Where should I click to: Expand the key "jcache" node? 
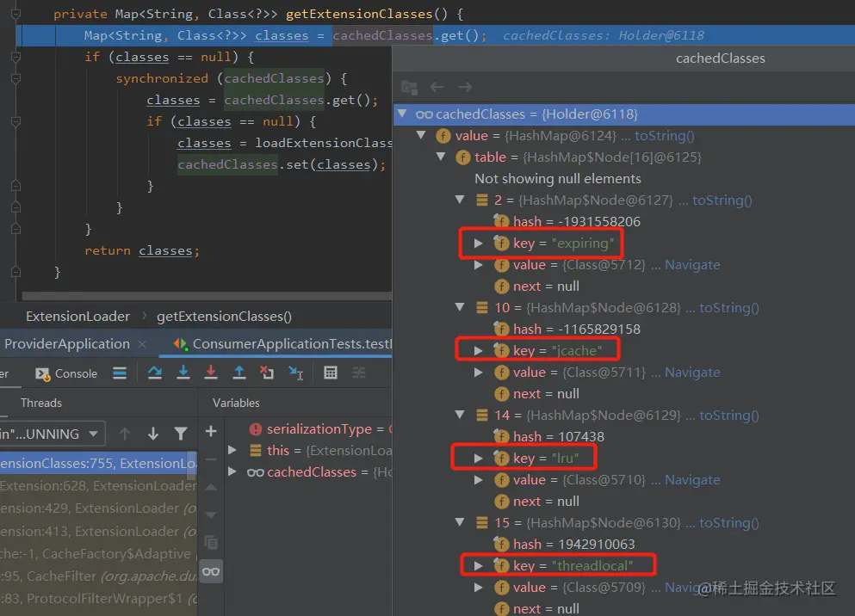pos(478,351)
